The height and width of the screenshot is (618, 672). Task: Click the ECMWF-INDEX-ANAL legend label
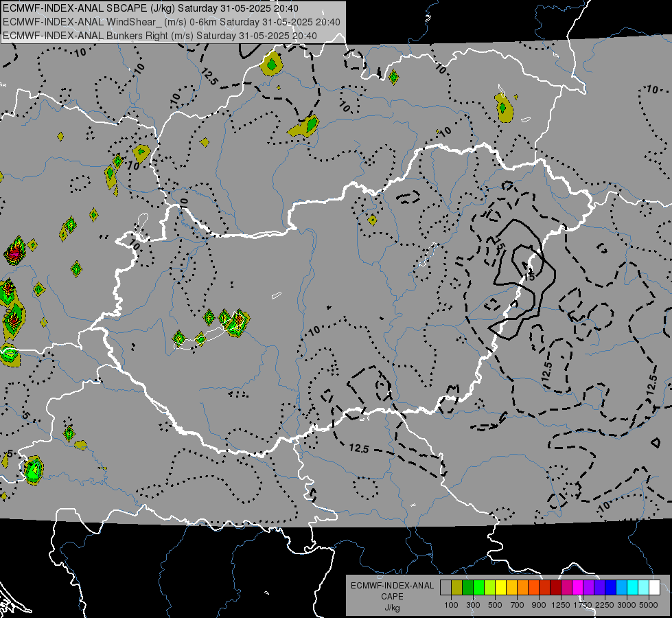tap(392, 586)
